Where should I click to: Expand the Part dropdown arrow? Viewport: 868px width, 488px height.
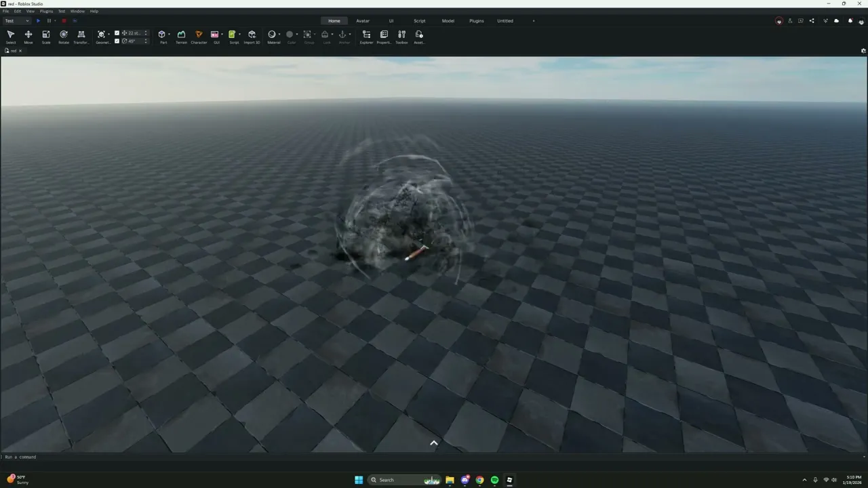169,35
